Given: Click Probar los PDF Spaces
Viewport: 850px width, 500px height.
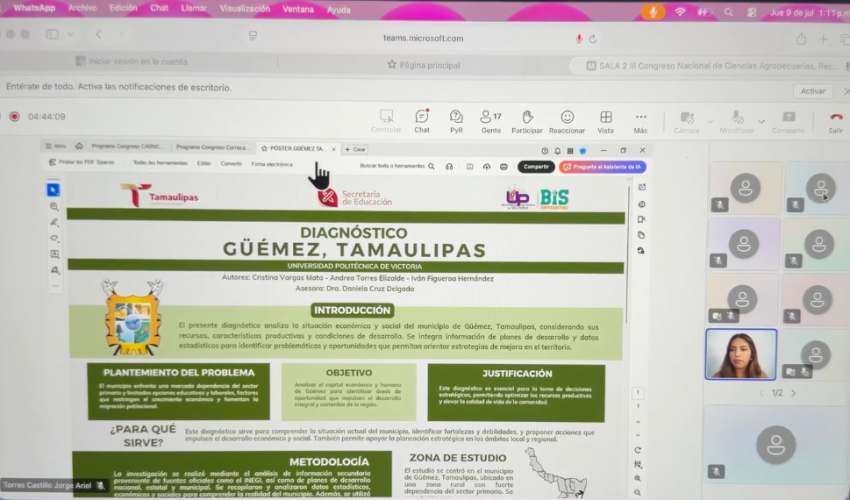Looking at the screenshot, I should click(82, 162).
